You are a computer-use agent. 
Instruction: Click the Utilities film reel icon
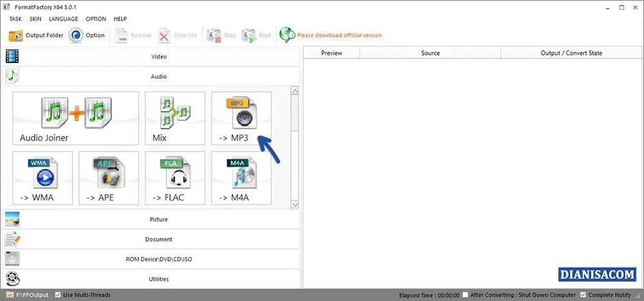[12, 279]
